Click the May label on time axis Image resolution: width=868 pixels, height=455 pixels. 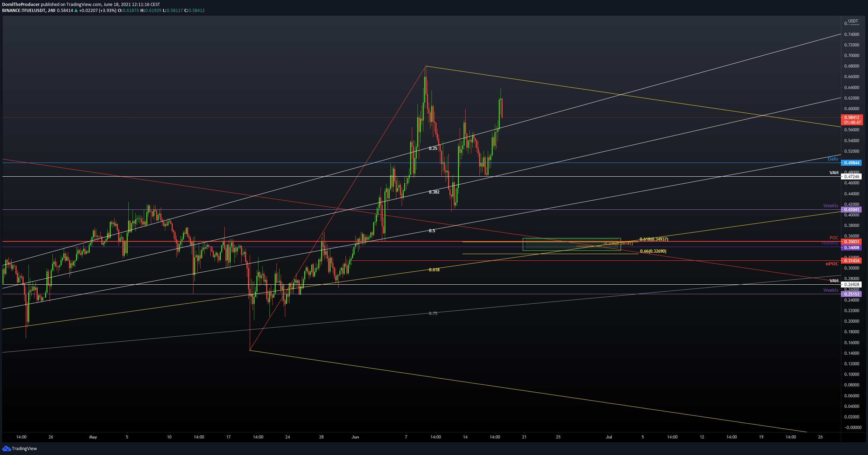tap(93, 437)
